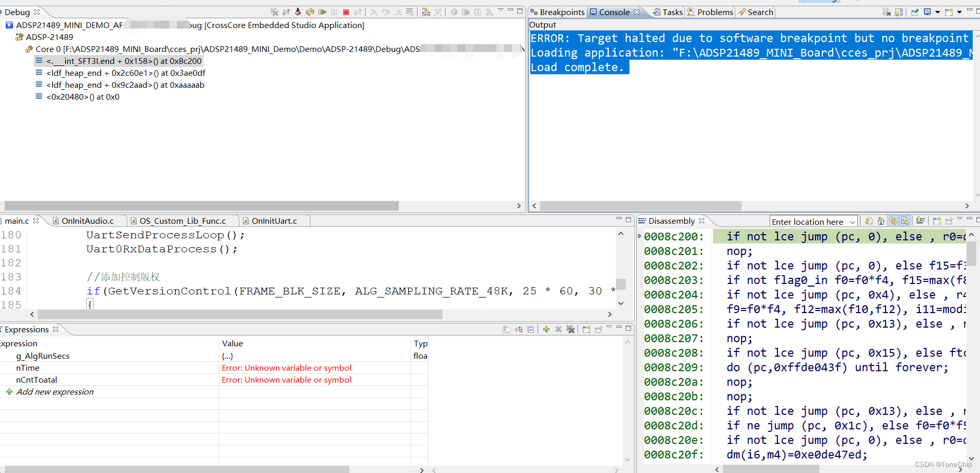Terminate the debug session
980x473 pixels.
346,11
